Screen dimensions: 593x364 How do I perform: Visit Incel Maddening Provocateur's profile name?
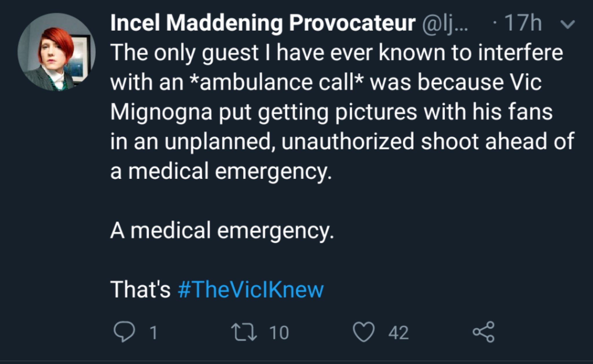[263, 23]
